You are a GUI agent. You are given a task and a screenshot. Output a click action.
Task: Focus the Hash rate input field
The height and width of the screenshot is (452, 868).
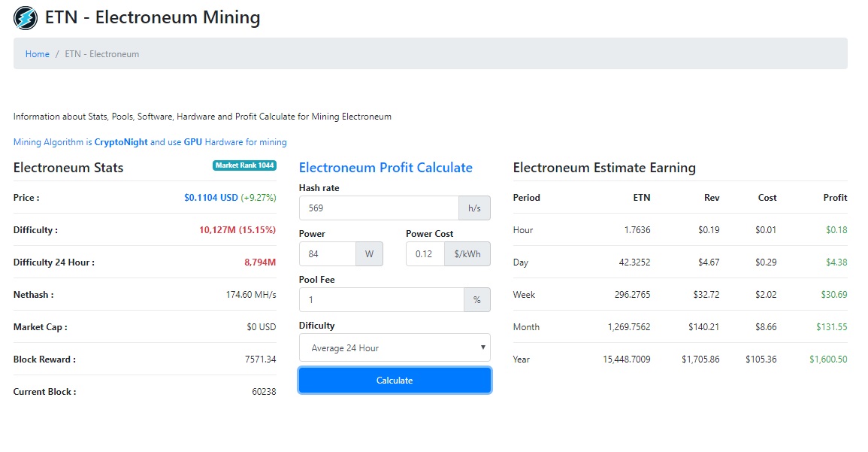[x=379, y=208]
